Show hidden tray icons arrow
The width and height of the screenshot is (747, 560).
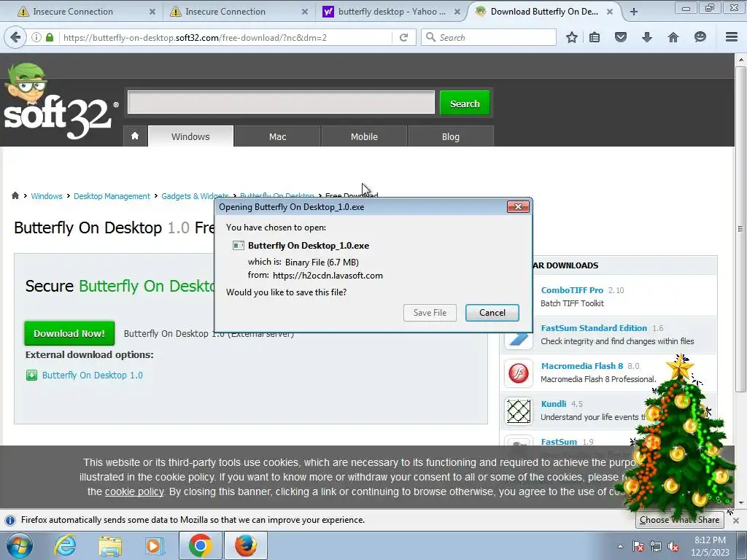620,546
